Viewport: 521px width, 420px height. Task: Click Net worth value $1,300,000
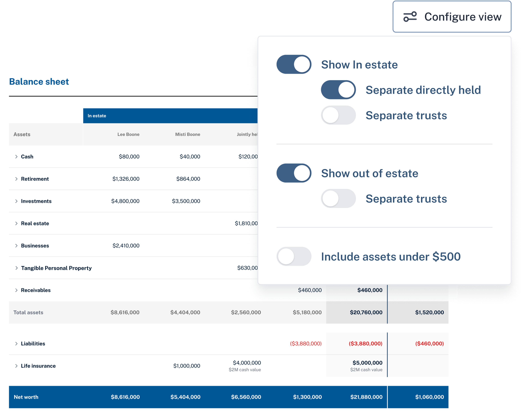coord(307,397)
